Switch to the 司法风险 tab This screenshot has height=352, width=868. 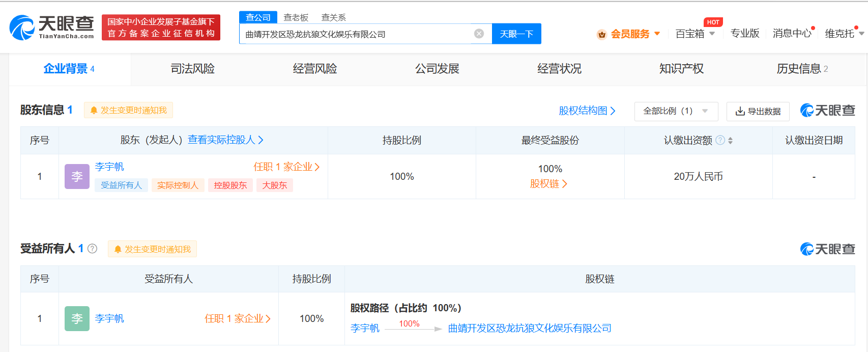tap(192, 69)
